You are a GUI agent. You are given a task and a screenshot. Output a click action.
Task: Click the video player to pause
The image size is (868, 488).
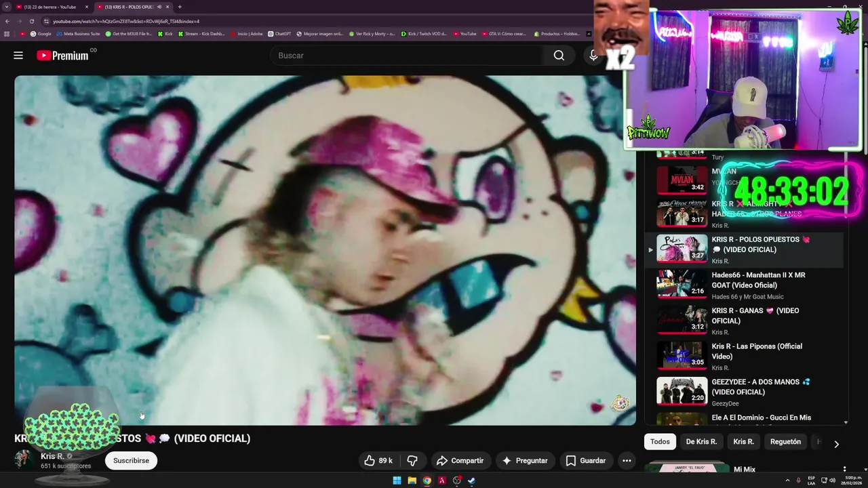[325, 250]
